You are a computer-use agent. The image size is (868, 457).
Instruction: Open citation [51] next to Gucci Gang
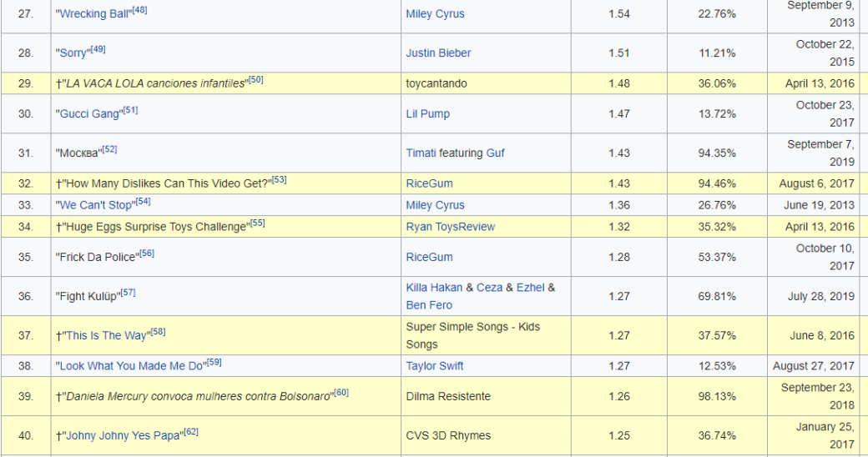(x=131, y=110)
